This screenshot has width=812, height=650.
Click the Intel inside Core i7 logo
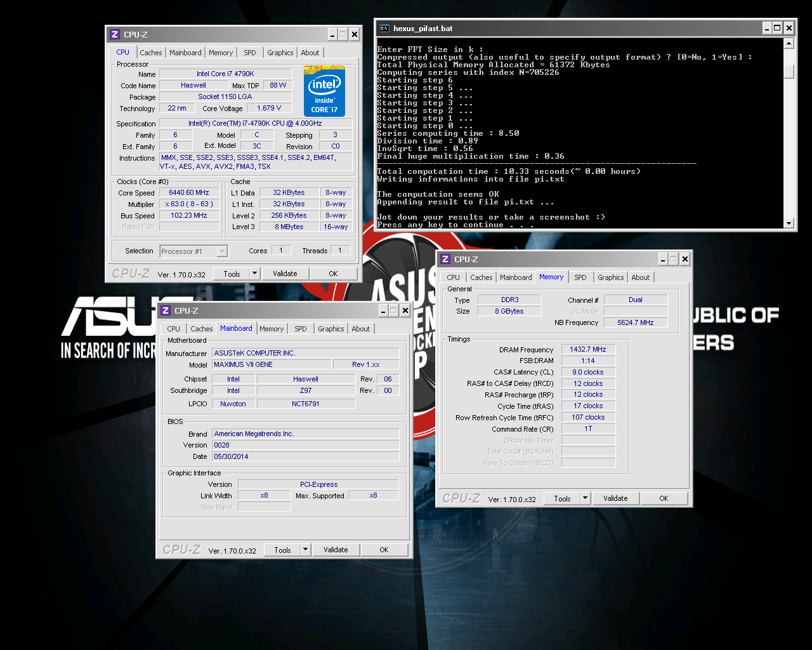(324, 91)
